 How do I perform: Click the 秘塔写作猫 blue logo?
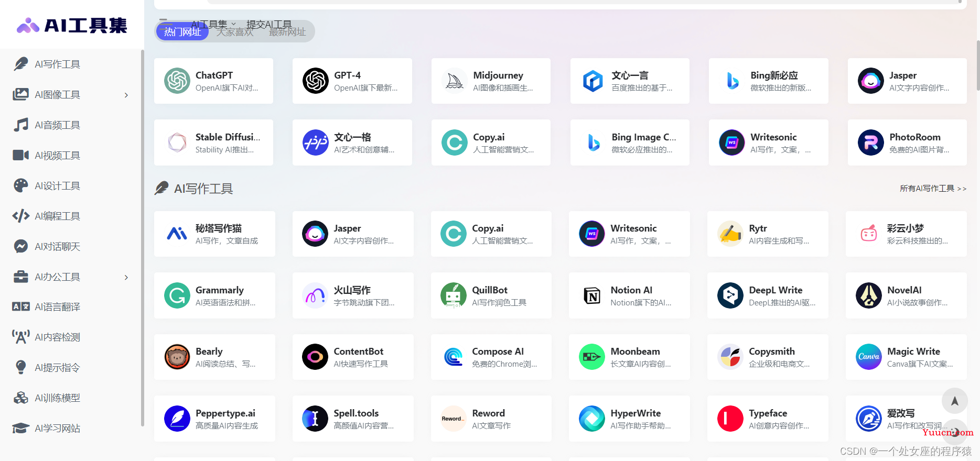[x=177, y=234]
